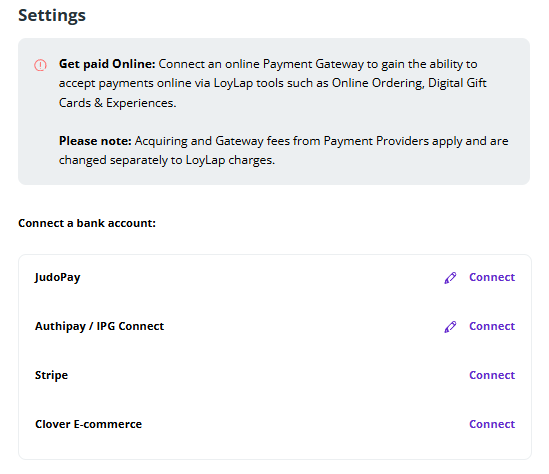
Task: Connect the JudoPay payment gateway
Action: click(492, 277)
